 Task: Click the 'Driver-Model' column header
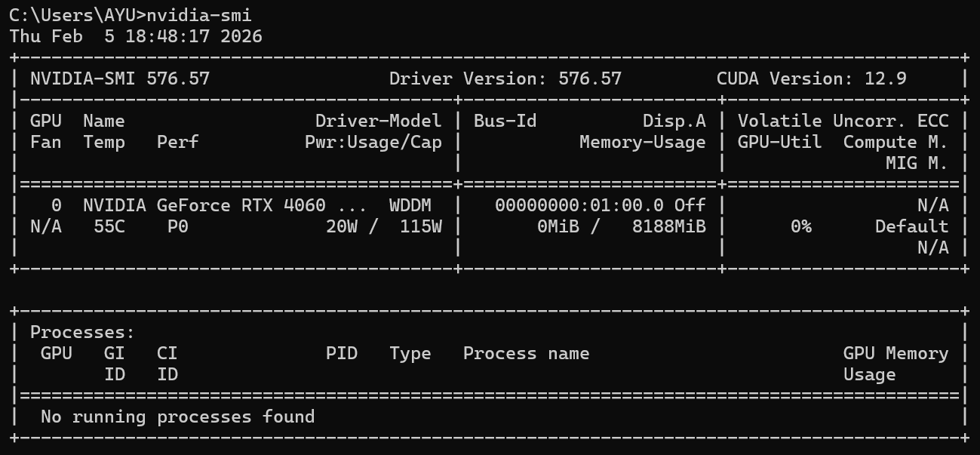[x=378, y=121]
